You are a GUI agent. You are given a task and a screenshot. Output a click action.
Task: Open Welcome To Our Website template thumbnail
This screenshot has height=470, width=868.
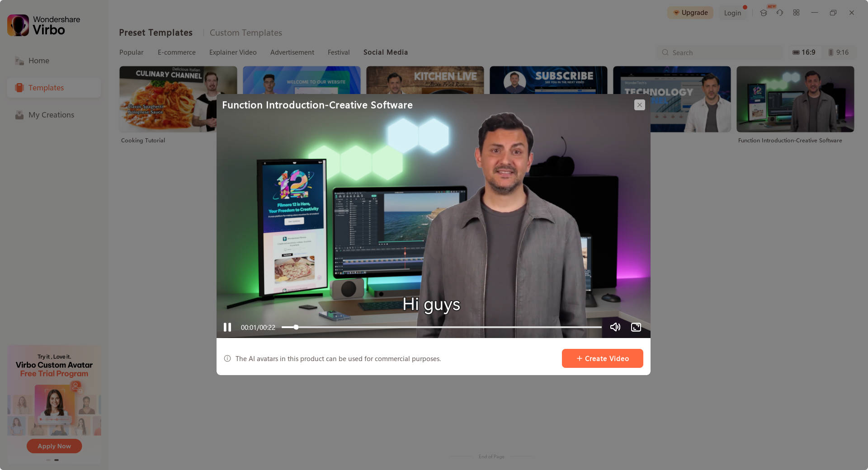302,80
